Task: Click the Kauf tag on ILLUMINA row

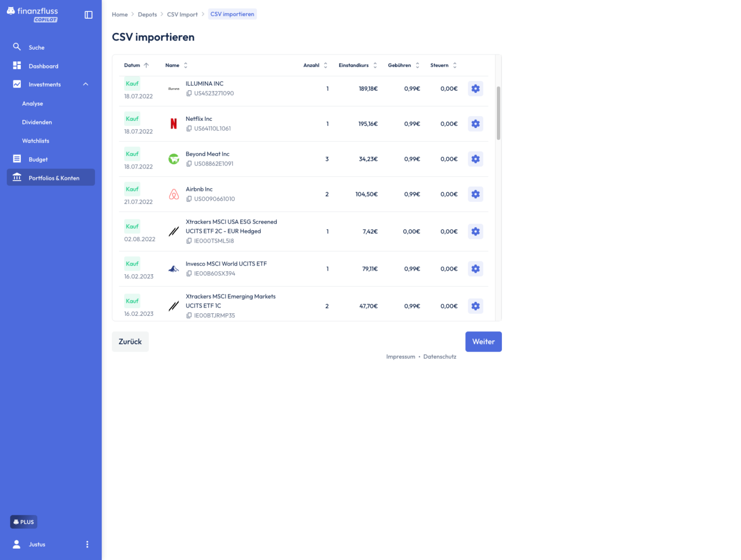Action: point(132,83)
